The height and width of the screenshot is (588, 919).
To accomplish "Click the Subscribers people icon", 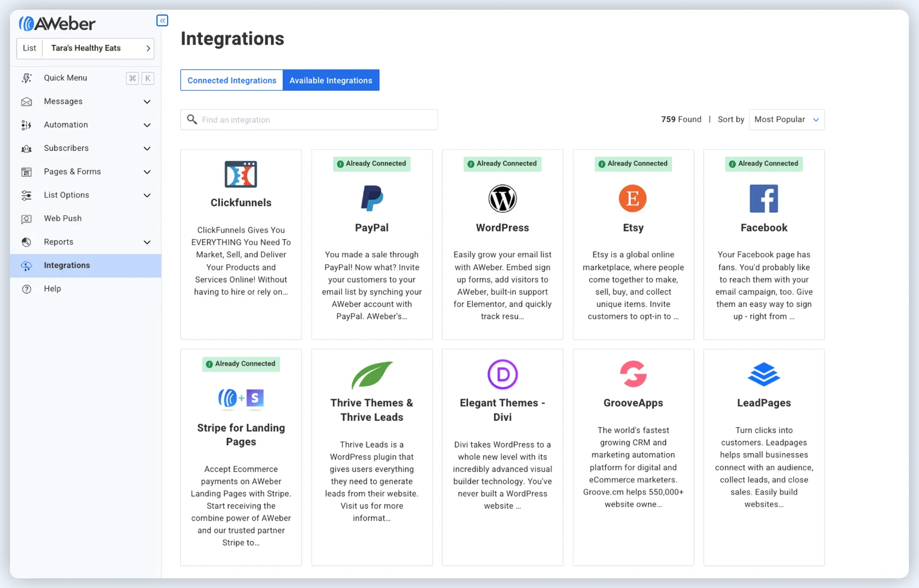I will [x=26, y=149].
